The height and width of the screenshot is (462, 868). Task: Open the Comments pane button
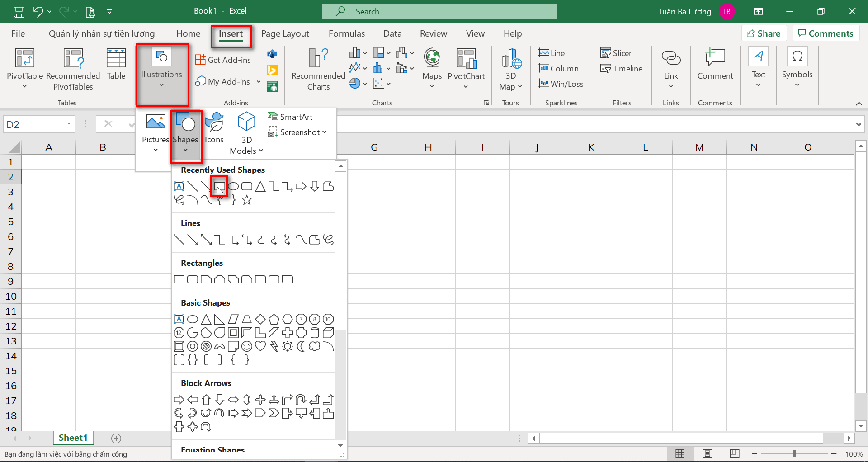tap(826, 33)
